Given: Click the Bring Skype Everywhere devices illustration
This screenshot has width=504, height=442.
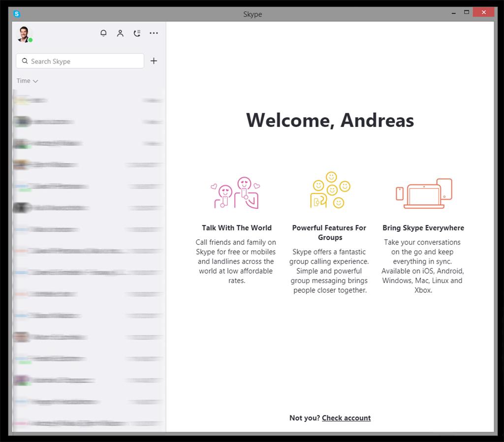Looking at the screenshot, I should 424,193.
